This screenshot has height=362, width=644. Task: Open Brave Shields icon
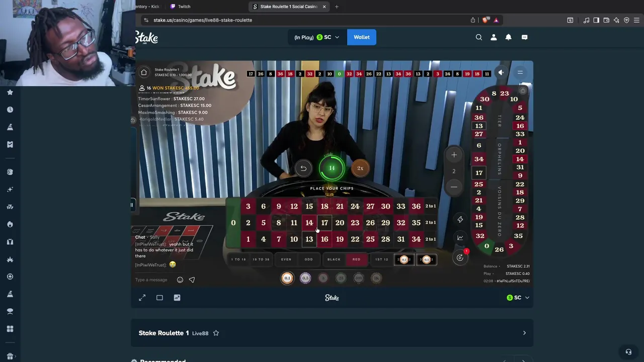point(485,20)
